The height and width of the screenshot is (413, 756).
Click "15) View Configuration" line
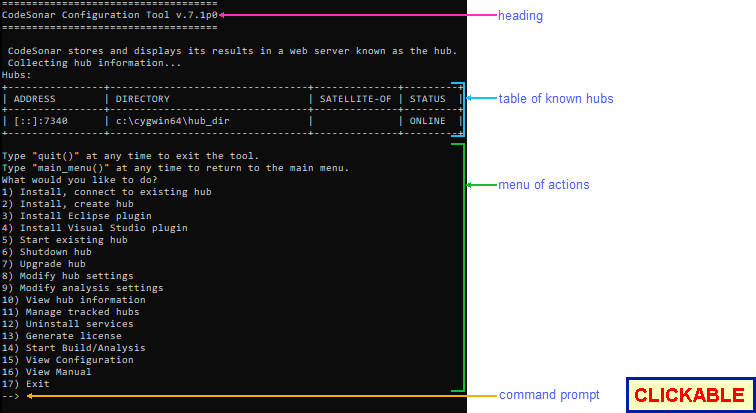(x=68, y=360)
